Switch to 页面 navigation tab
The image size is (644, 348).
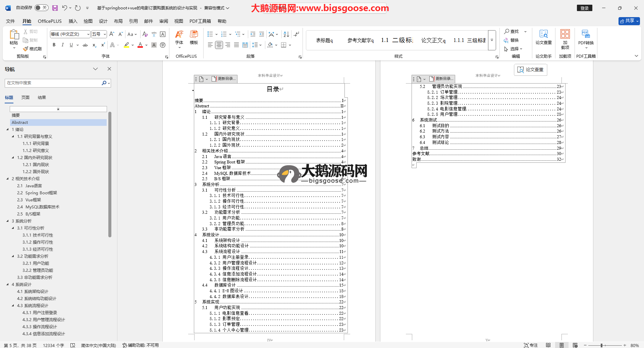(25, 98)
